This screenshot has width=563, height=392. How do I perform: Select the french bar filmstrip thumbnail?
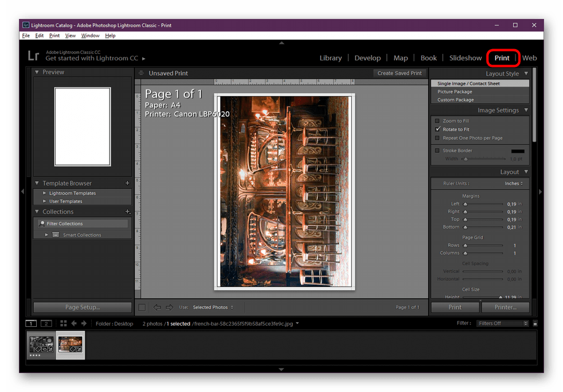pyautogui.click(x=71, y=345)
